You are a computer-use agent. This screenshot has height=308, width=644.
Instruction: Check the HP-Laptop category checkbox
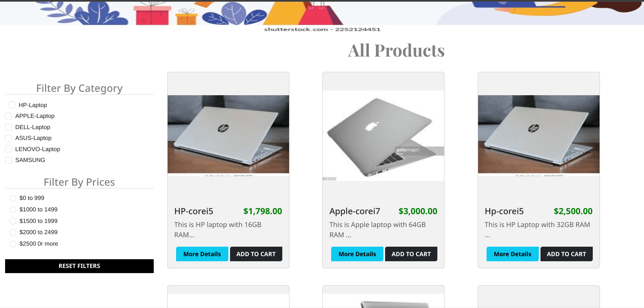tap(12, 105)
